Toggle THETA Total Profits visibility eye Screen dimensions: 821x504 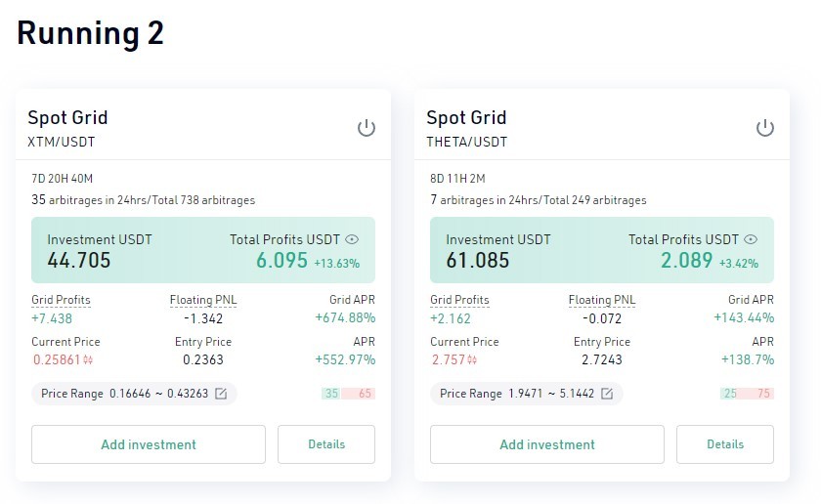tap(751, 239)
